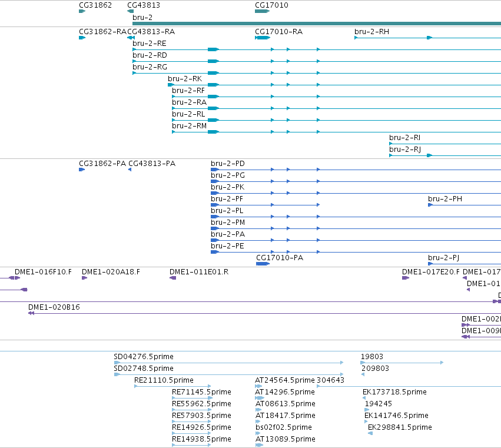Select the DME1-017E20.F clone label
Screen dimensions: 501x448
[x=431, y=272]
